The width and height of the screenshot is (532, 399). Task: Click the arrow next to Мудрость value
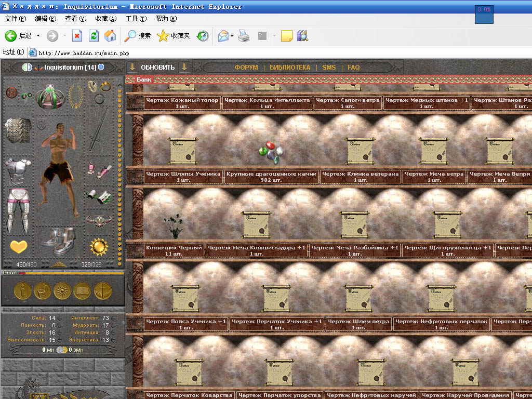tap(113, 325)
